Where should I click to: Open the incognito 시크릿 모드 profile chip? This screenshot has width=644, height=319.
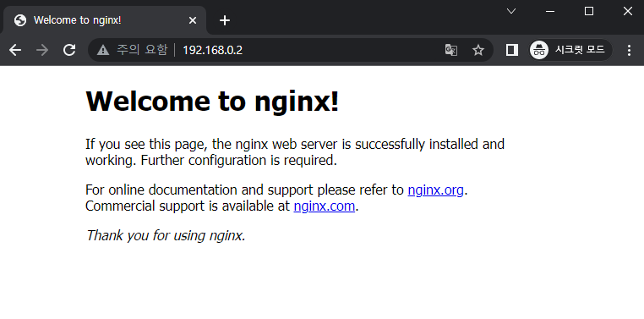click(570, 50)
